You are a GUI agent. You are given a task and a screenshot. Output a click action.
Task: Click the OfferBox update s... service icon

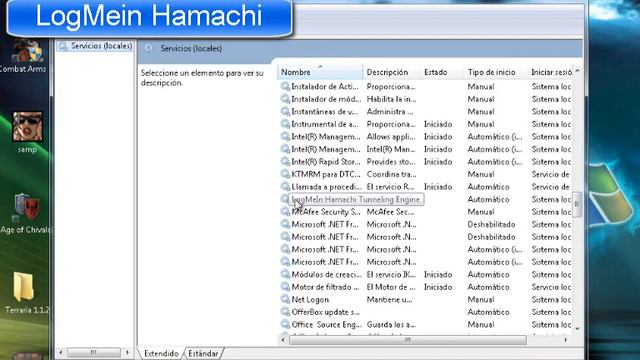(x=285, y=312)
